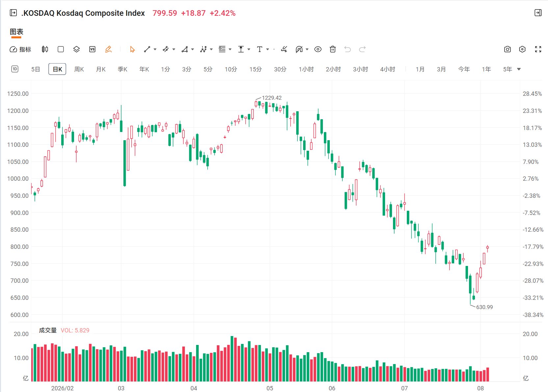Select the orange cursor pointer tool
Image resolution: width=548 pixels, height=392 pixels.
click(x=132, y=49)
